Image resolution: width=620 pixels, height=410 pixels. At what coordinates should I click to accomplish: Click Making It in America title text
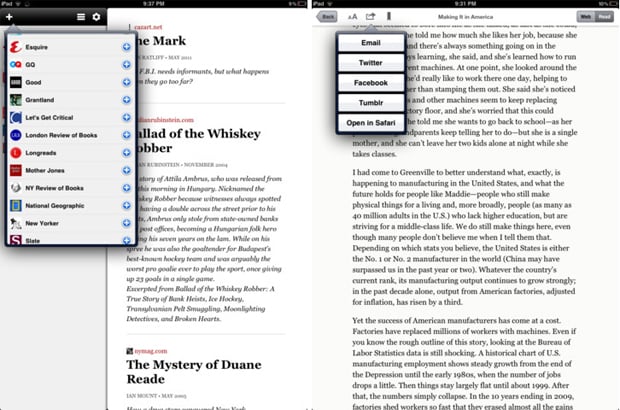465,17
